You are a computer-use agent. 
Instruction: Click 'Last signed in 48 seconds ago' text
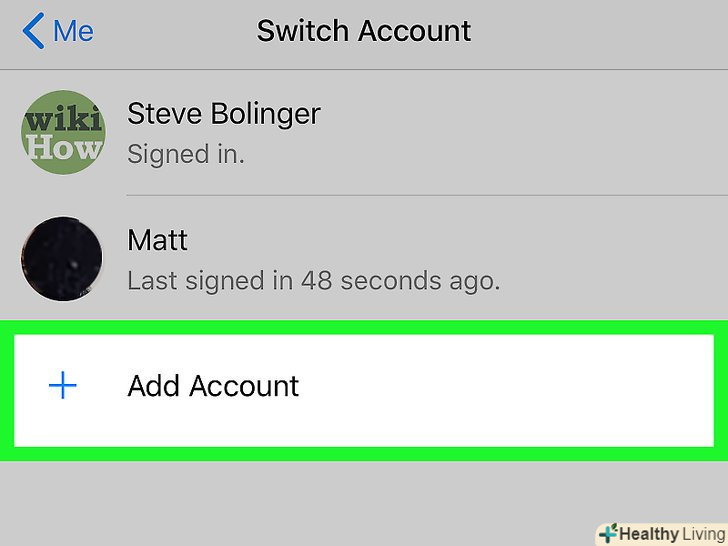point(313,280)
